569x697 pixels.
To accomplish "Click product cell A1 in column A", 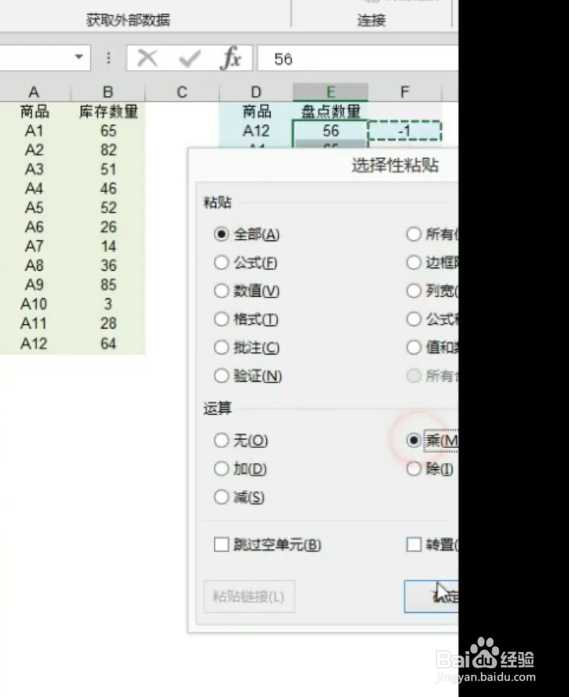I will point(34,131).
